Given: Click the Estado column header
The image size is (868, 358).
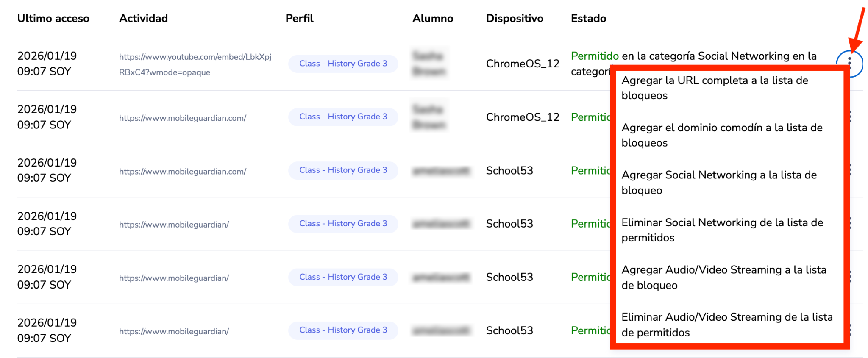Looking at the screenshot, I should tap(588, 18).
